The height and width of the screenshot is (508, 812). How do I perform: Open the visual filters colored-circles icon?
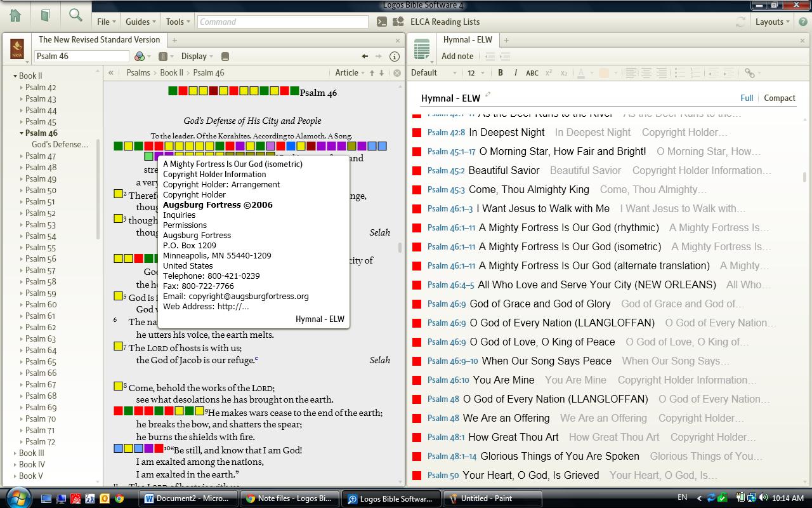(x=140, y=57)
